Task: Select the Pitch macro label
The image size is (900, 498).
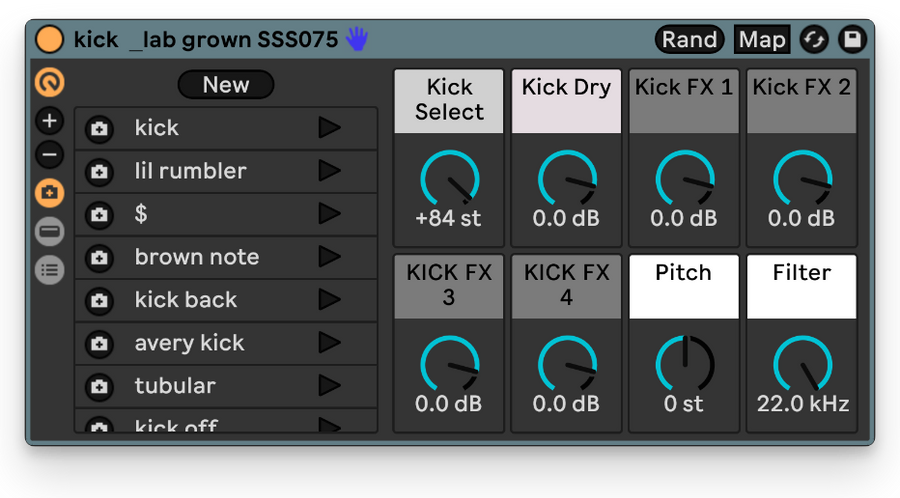Action: point(684,286)
